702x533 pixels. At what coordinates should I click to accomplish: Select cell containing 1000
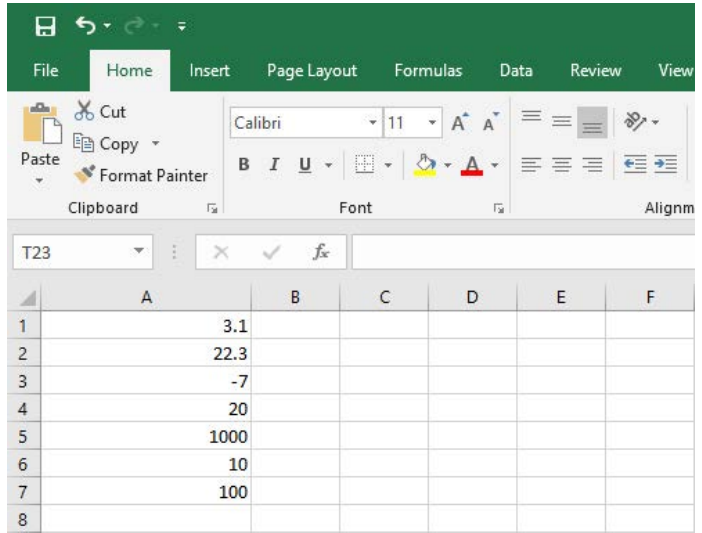click(146, 436)
